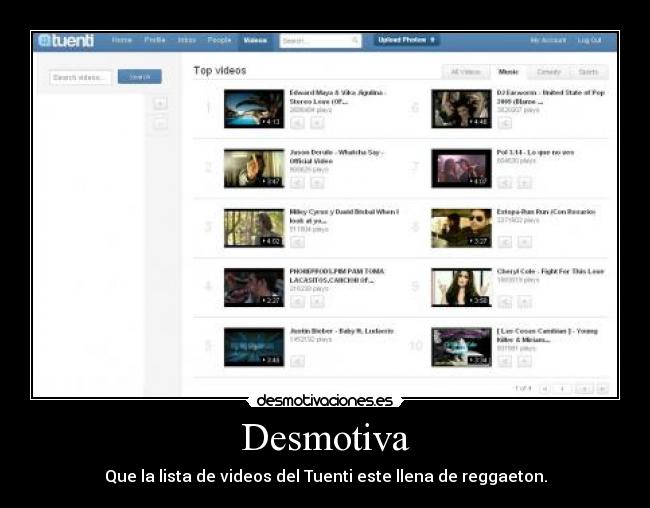This screenshot has width=650, height=508.
Task: Click the Edward Maya Stereo Love title
Action: 337,97
